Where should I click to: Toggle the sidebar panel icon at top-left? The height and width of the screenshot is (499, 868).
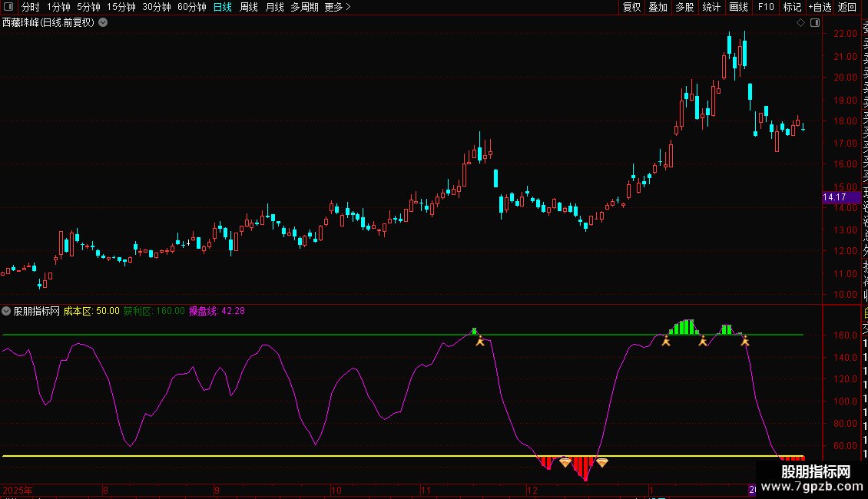8,7
